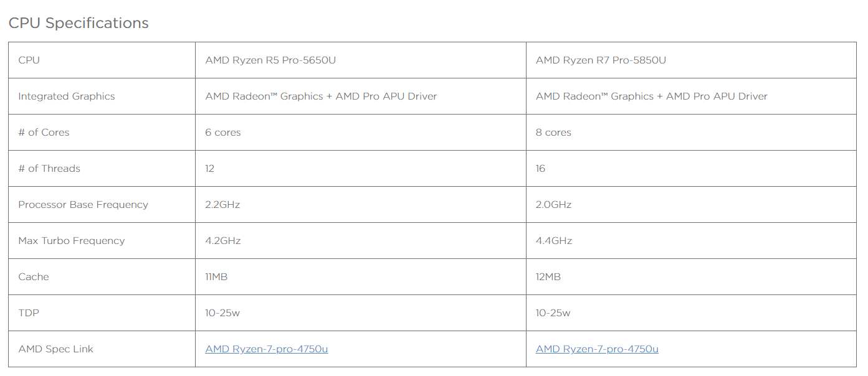Viewport: 868px width, 376px height.
Task: Click the AMD Spec Link row label
Action: click(55, 349)
